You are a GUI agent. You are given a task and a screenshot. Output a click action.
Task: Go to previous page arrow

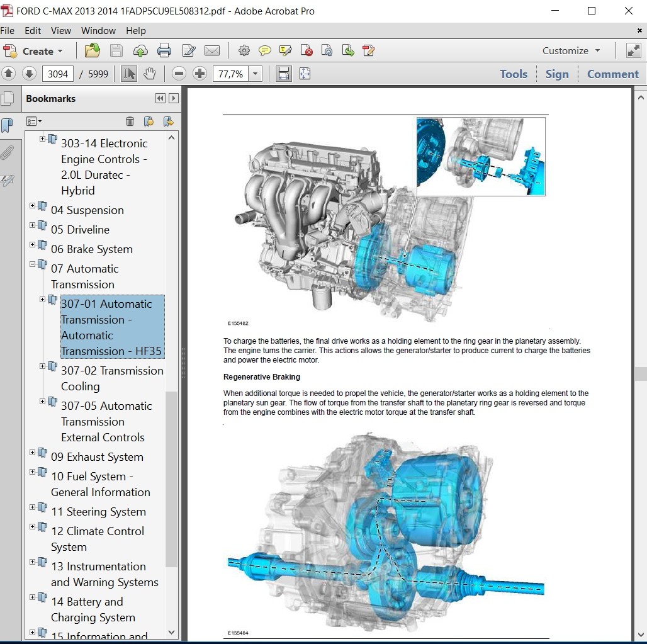(x=9, y=74)
